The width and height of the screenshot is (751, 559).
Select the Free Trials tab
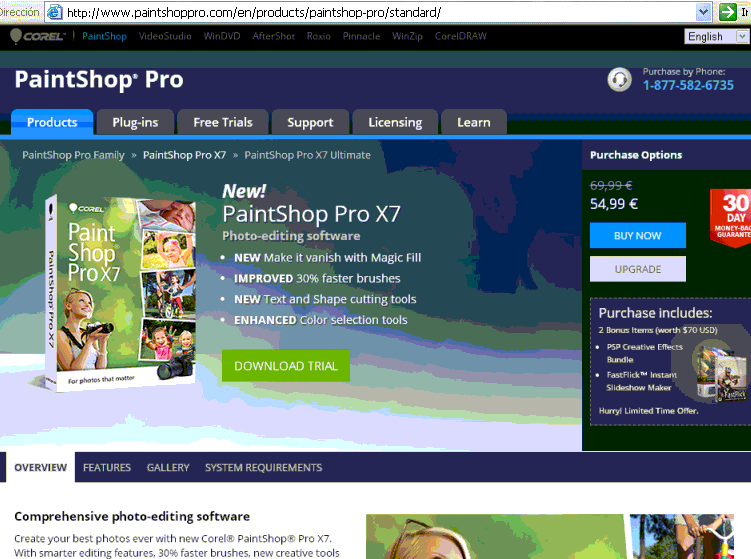click(x=223, y=122)
